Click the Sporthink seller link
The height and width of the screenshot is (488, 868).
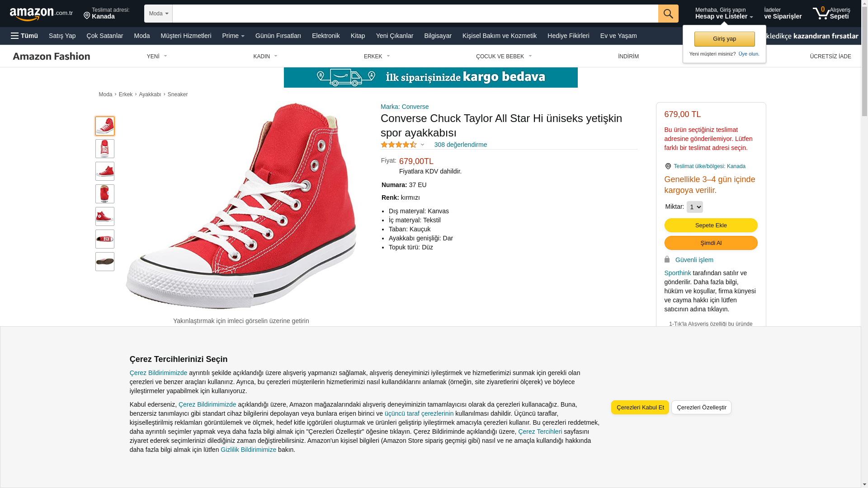tap(677, 273)
